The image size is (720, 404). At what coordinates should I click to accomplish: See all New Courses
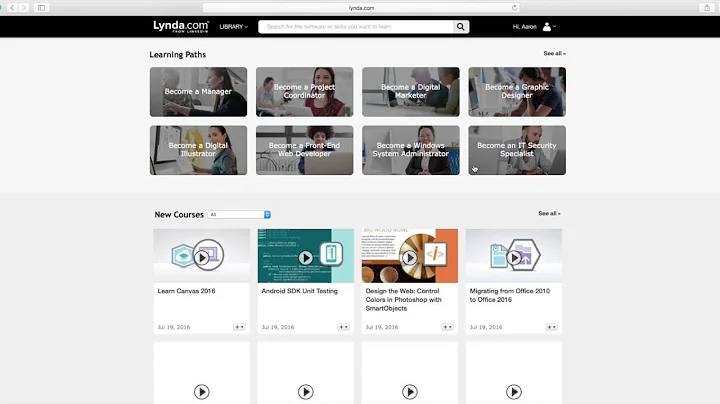549,213
